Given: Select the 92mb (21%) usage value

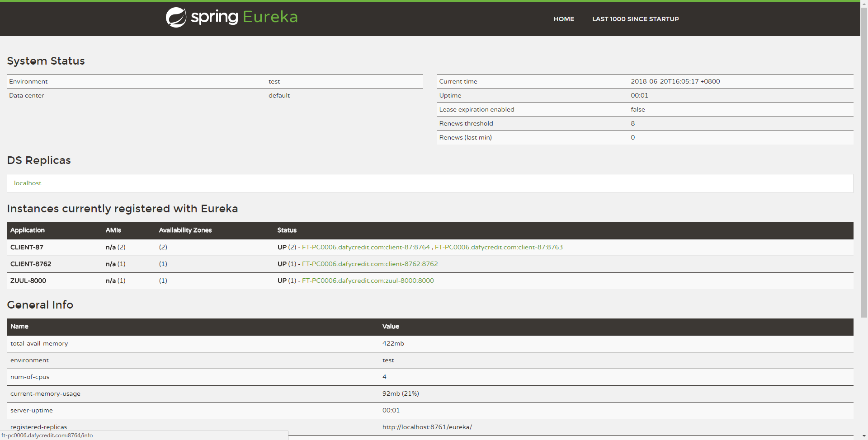Looking at the screenshot, I should pos(401,393).
